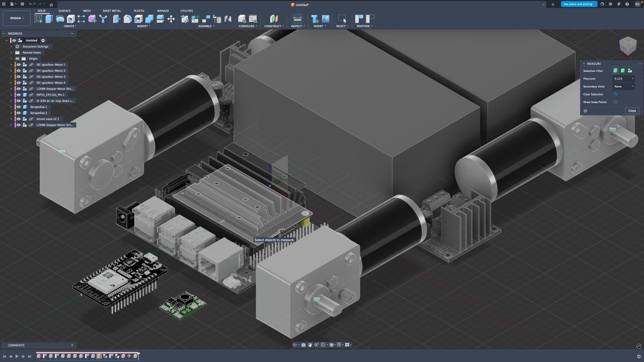Click the ViewCube in the viewport corner
Screen dimensions: 644x362
coord(627,46)
